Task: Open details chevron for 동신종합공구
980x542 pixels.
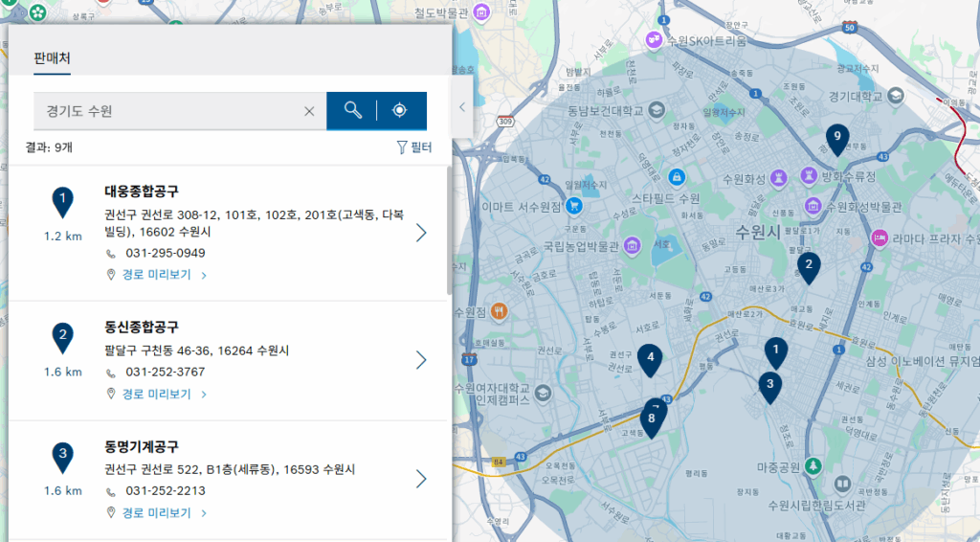Action: pyautogui.click(x=421, y=359)
